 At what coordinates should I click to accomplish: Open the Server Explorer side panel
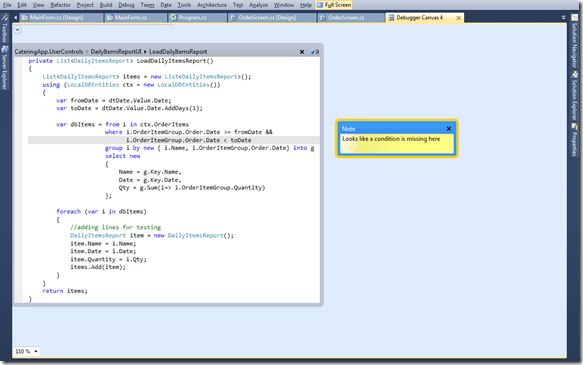click(x=4, y=68)
